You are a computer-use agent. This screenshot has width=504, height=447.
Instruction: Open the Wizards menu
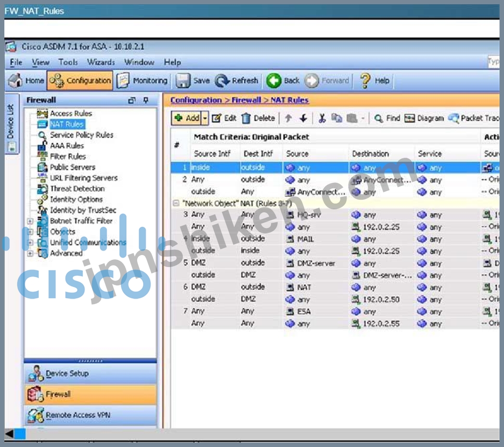pyautogui.click(x=101, y=62)
